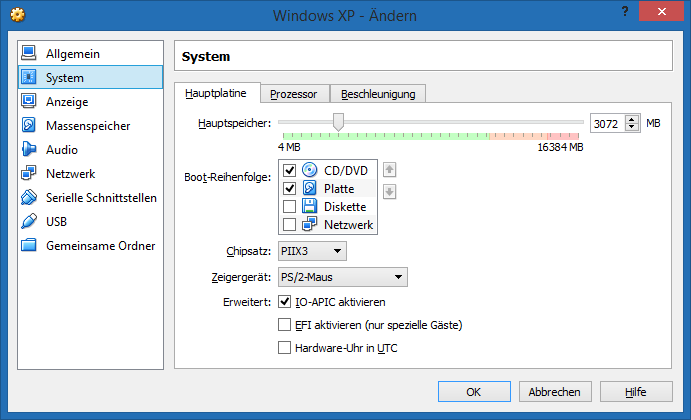Screen dimensions: 691x420
Task: Uncheck Platte in boot order
Action: coord(290,189)
